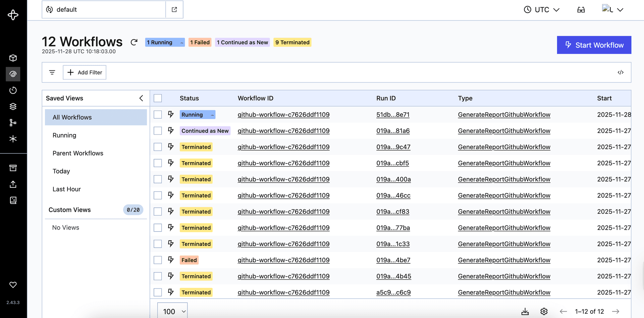
Task: Switch to query code view
Action: (621, 72)
